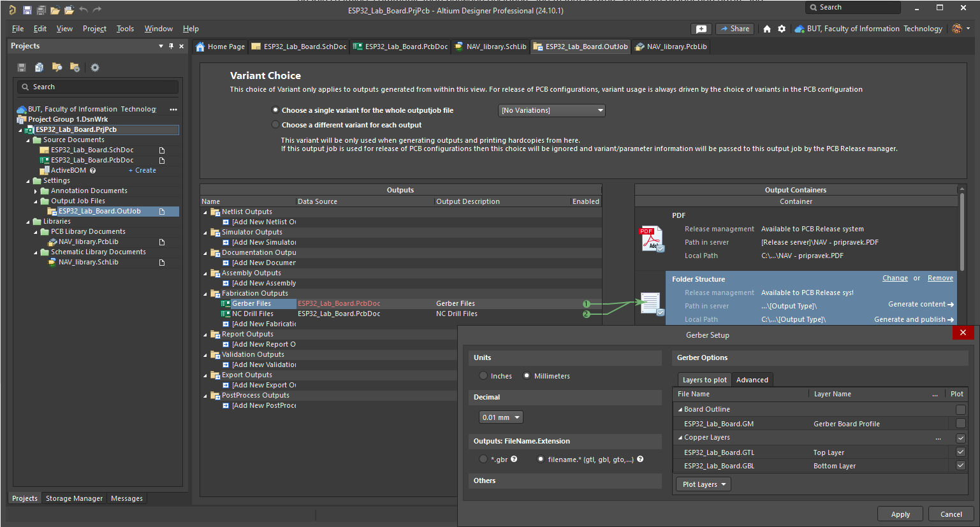Open the No Variations variant dropdown
Image resolution: width=980 pixels, height=527 pixels.
tap(551, 110)
